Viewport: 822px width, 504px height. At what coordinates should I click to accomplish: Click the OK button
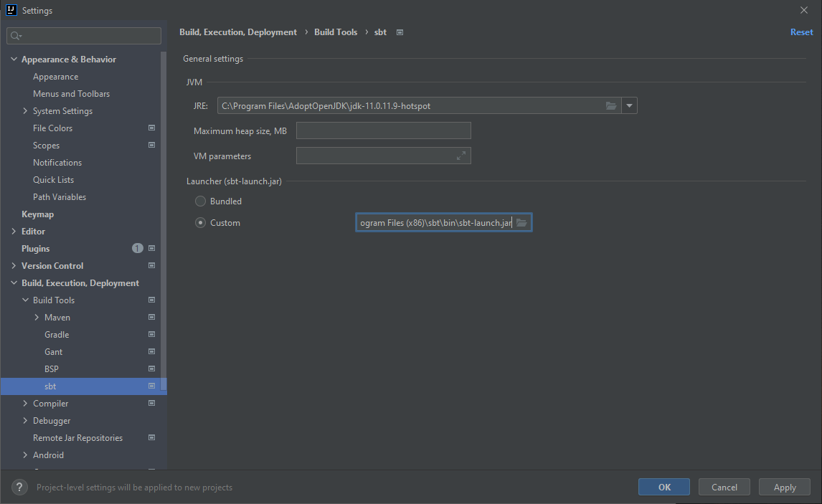[x=664, y=488]
